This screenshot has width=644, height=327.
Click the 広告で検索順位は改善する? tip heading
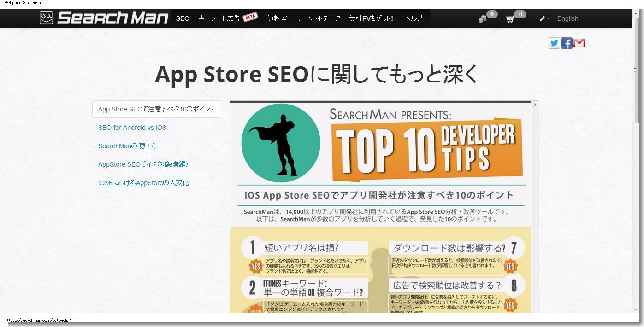(447, 285)
